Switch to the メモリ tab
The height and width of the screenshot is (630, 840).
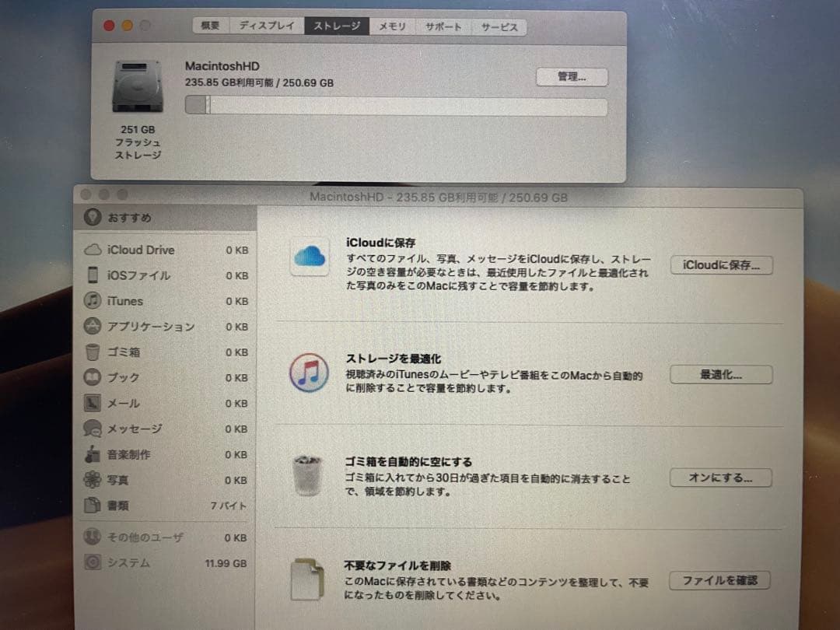coord(392,26)
